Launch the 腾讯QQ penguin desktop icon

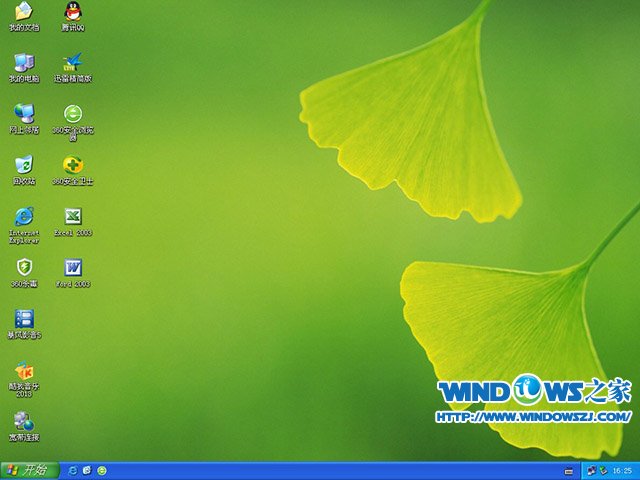[73, 13]
